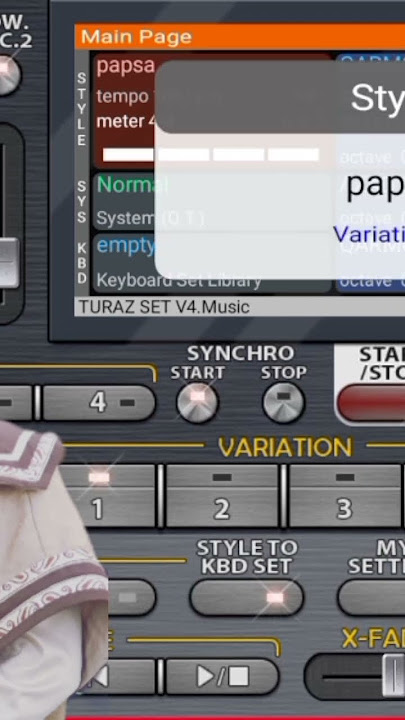Select Variation 3
Image resolution: width=405 pixels, height=720 pixels.
pyautogui.click(x=345, y=496)
